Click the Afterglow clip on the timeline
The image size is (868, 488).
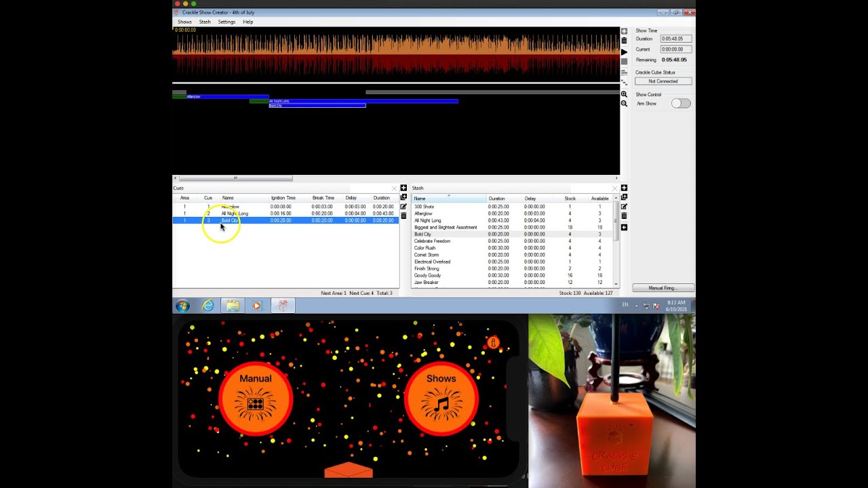tap(220, 97)
